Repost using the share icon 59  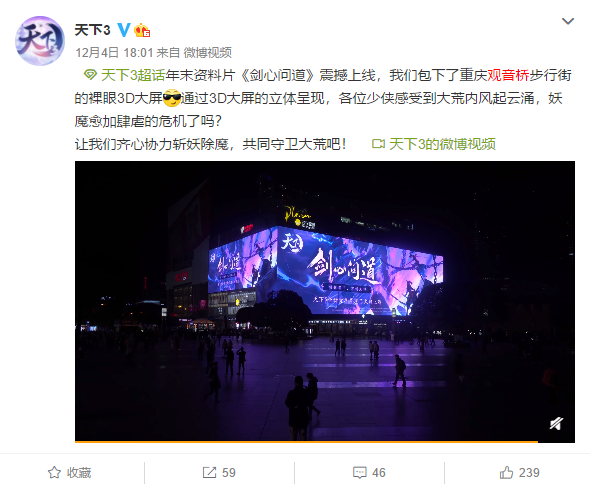(x=219, y=472)
